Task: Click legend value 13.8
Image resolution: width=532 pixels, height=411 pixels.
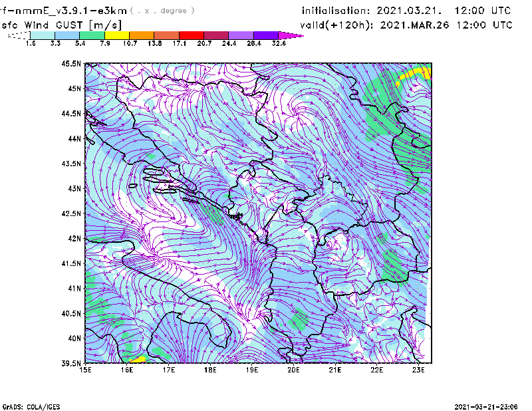Action: point(155,43)
